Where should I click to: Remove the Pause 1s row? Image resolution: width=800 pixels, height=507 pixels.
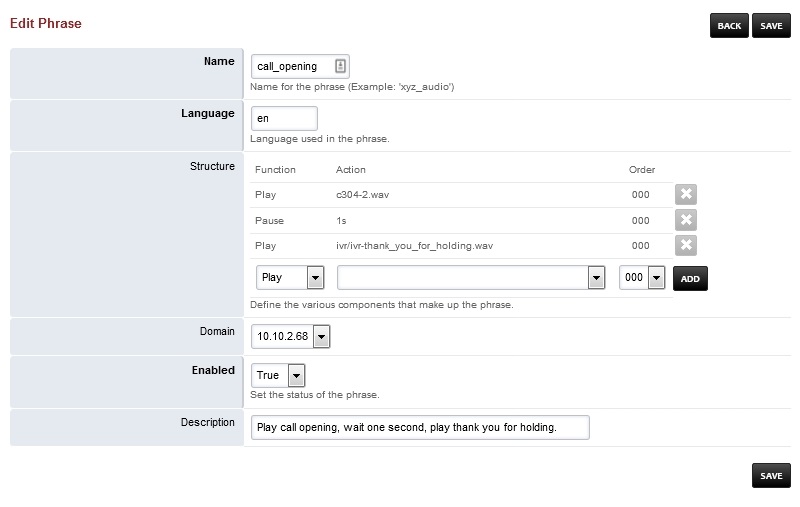[x=685, y=220]
